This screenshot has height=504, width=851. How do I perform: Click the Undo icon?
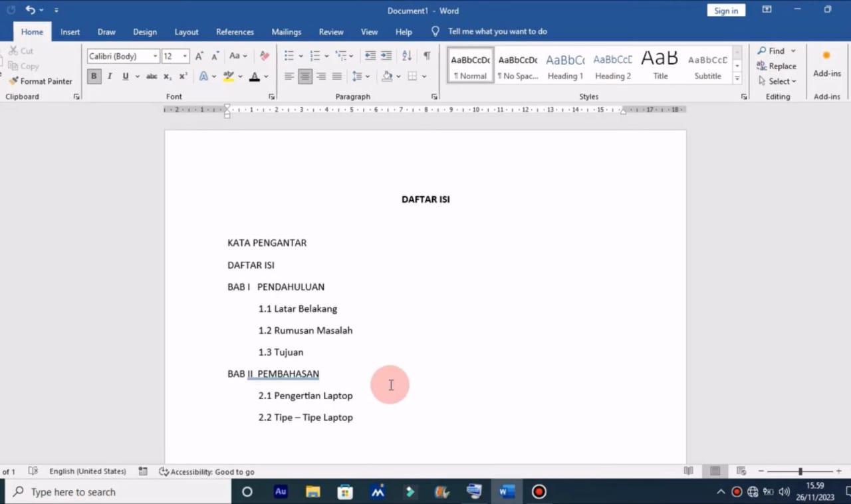(30, 10)
